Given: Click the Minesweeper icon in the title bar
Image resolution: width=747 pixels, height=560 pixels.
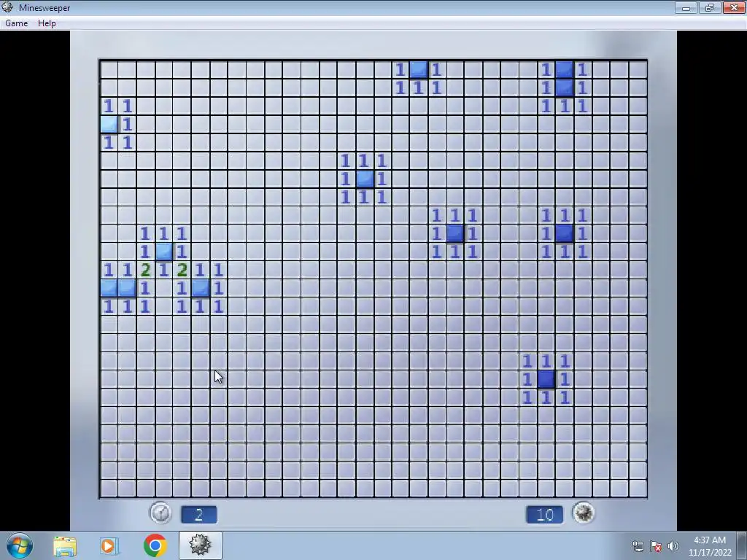Looking at the screenshot, I should click(x=7, y=7).
